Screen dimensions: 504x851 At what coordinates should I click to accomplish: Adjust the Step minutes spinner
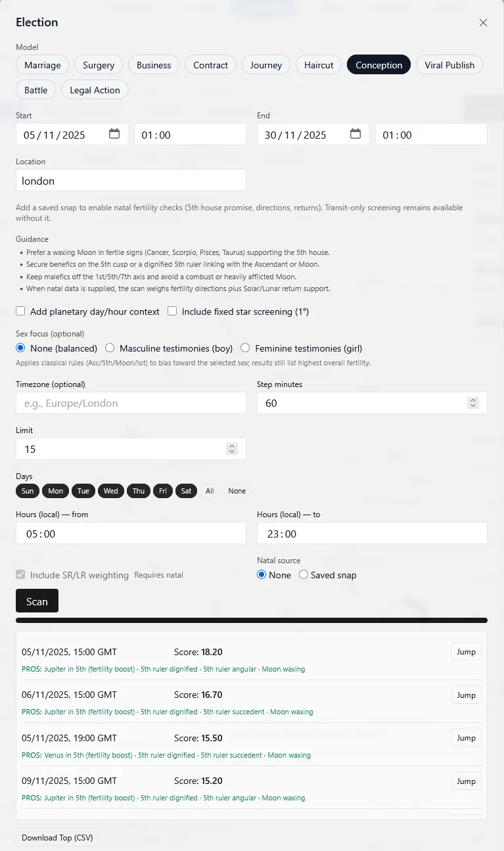[x=472, y=403]
